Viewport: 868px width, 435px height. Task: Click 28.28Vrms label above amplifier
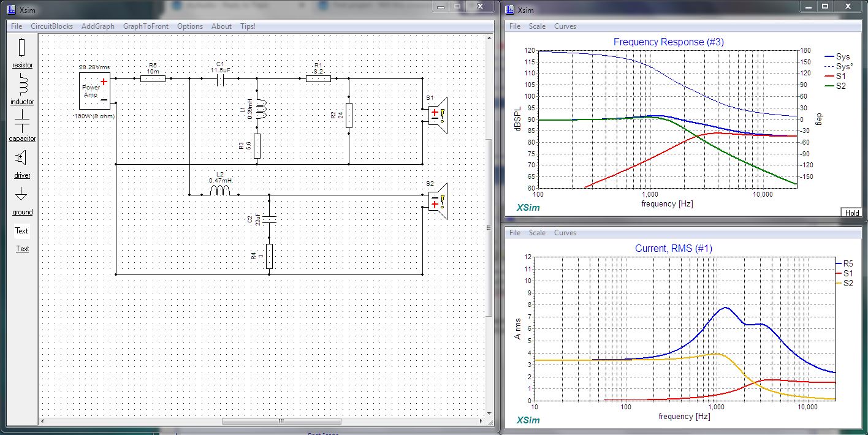pyautogui.click(x=94, y=67)
